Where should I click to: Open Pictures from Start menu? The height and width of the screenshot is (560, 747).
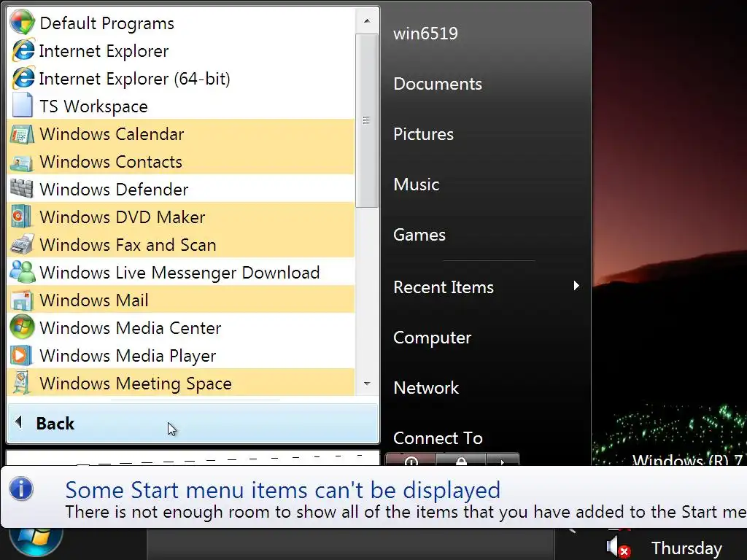click(x=424, y=134)
